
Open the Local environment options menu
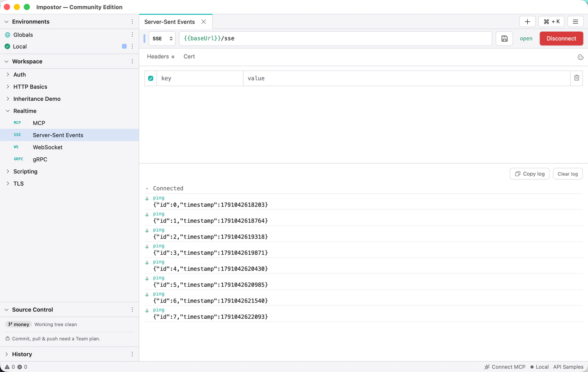pyautogui.click(x=132, y=46)
